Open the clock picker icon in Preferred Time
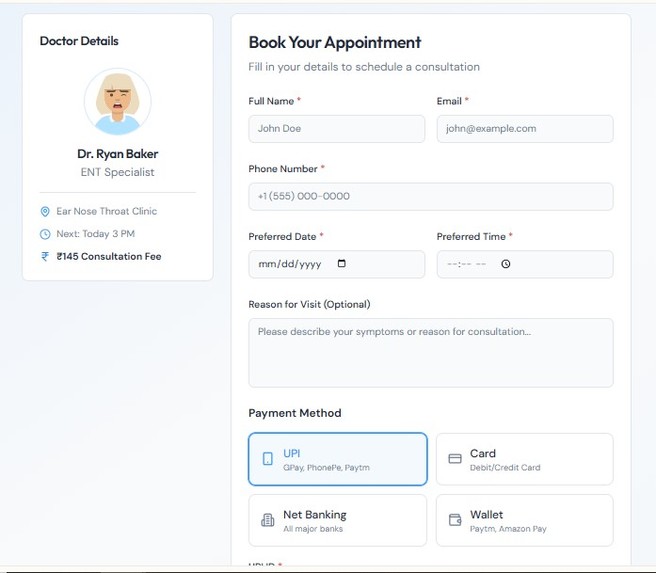This screenshot has height=573, width=656. (x=506, y=264)
